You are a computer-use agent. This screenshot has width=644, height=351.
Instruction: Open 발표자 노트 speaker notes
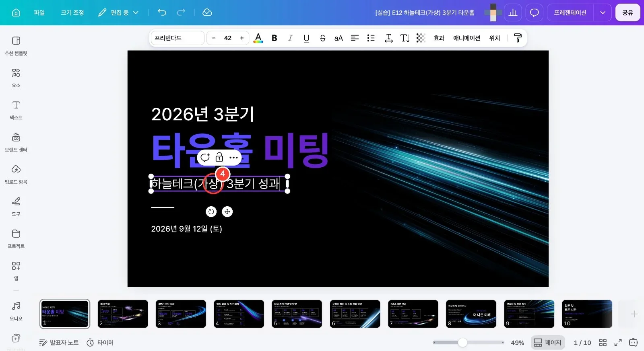tap(59, 343)
